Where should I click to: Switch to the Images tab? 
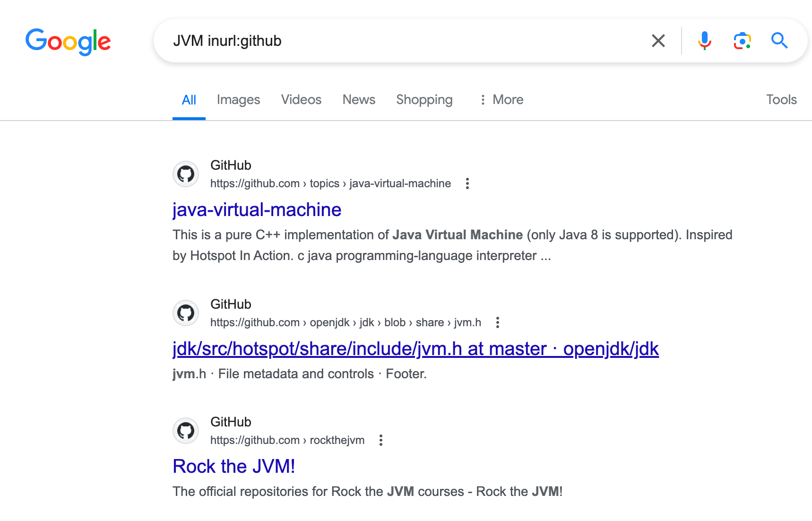(x=238, y=100)
